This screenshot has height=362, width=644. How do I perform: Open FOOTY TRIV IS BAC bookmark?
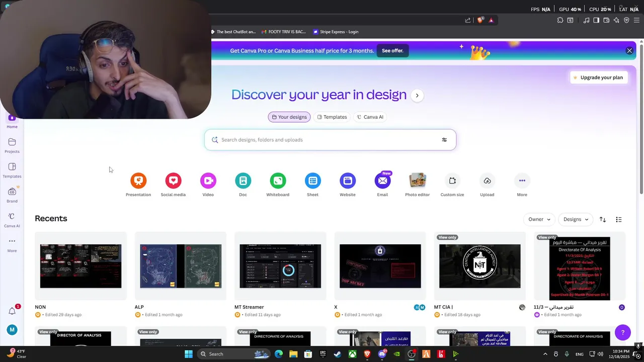[284, 32]
